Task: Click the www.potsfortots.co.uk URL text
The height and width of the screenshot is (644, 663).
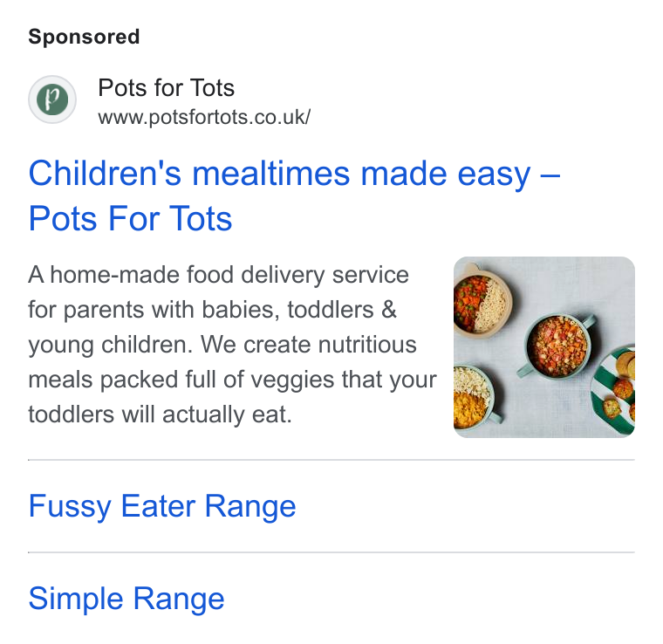Action: click(x=204, y=117)
